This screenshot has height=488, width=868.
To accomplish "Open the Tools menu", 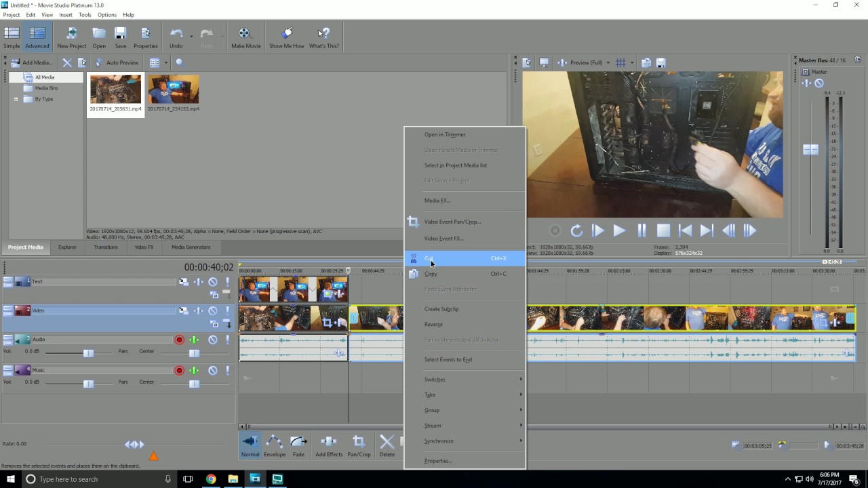I will 85,14.
